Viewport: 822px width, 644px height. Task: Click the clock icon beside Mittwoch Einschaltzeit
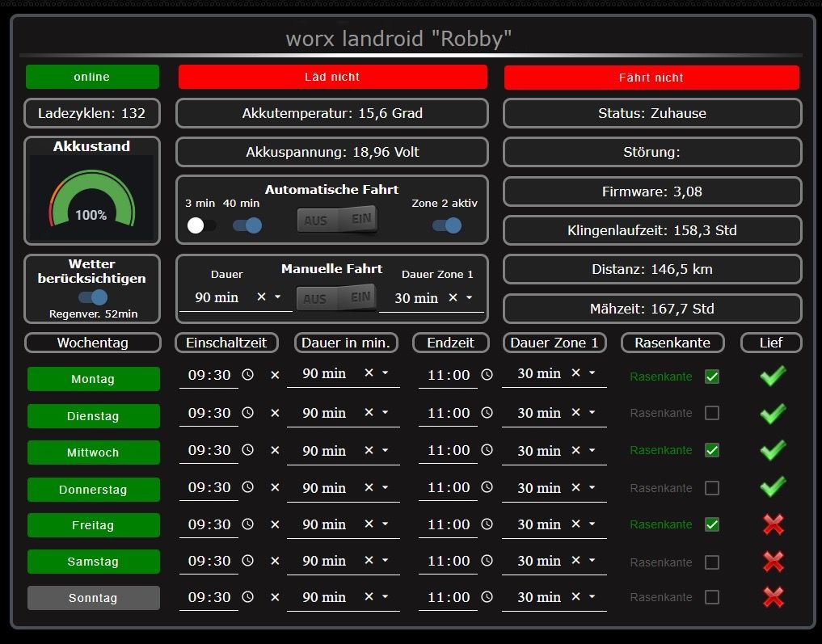pos(247,450)
